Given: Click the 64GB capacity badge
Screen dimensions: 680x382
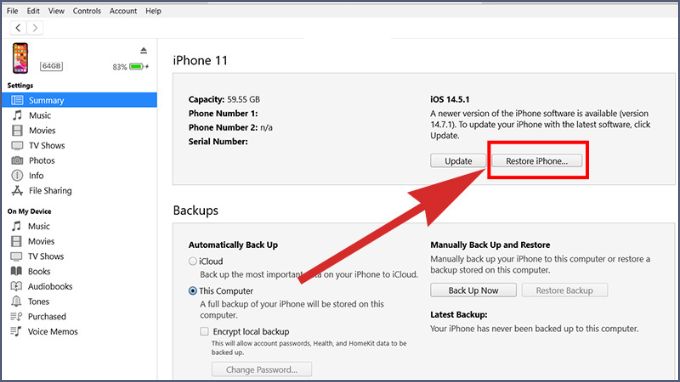Looking at the screenshot, I should [51, 66].
